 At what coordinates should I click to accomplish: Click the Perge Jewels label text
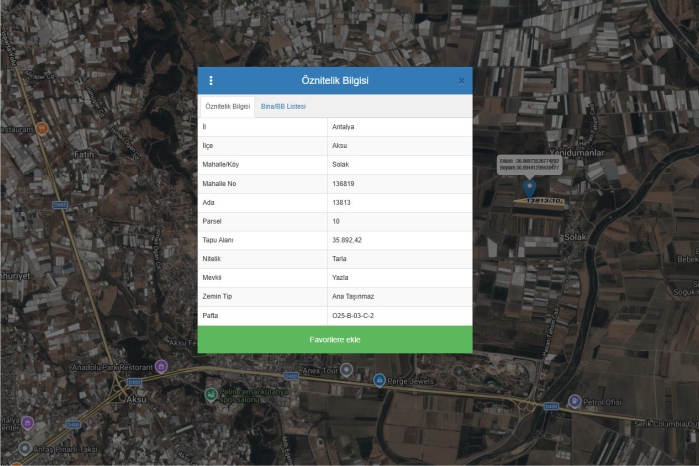coord(411,381)
